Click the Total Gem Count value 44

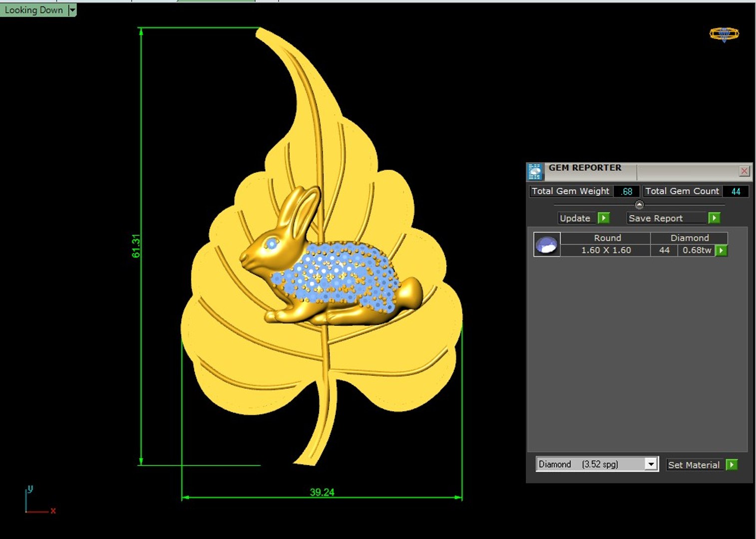tap(736, 191)
